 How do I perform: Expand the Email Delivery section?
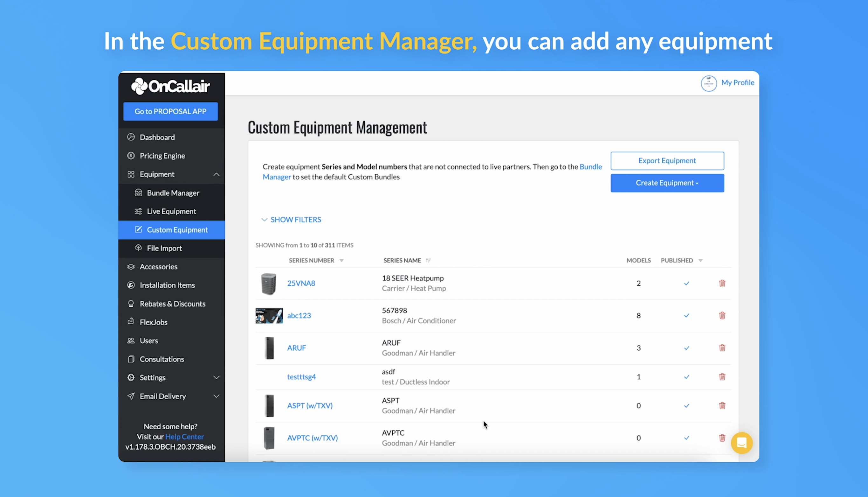[216, 396]
